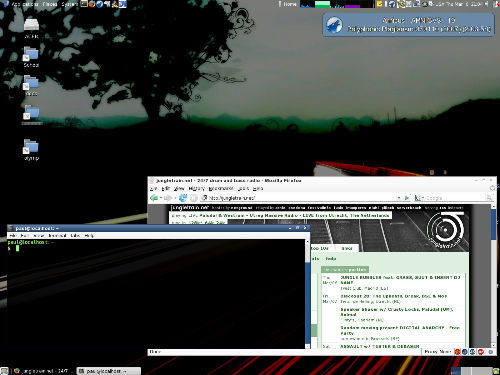500x375 pixels.
Task: Open the terminal window's Edit menu
Action: click(x=24, y=235)
